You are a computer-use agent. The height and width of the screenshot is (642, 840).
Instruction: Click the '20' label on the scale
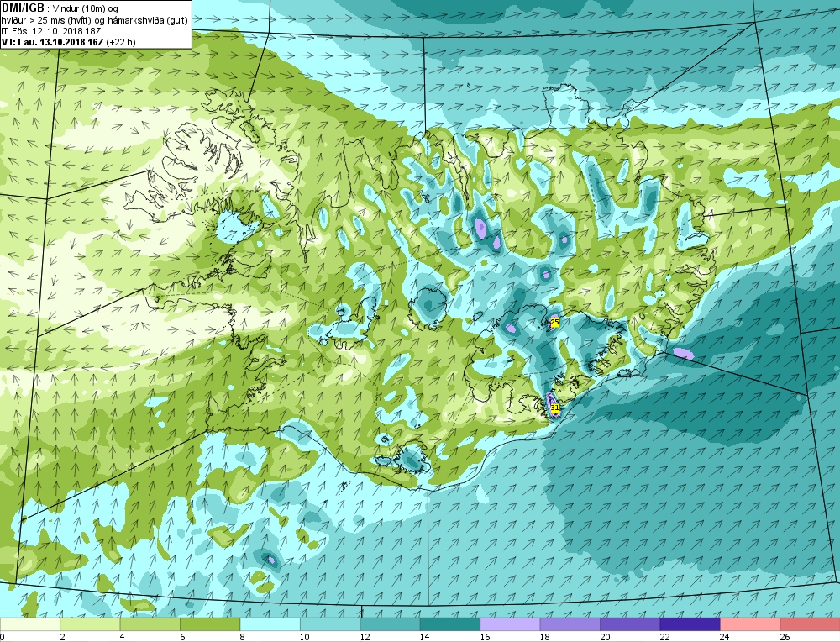pos(605,637)
